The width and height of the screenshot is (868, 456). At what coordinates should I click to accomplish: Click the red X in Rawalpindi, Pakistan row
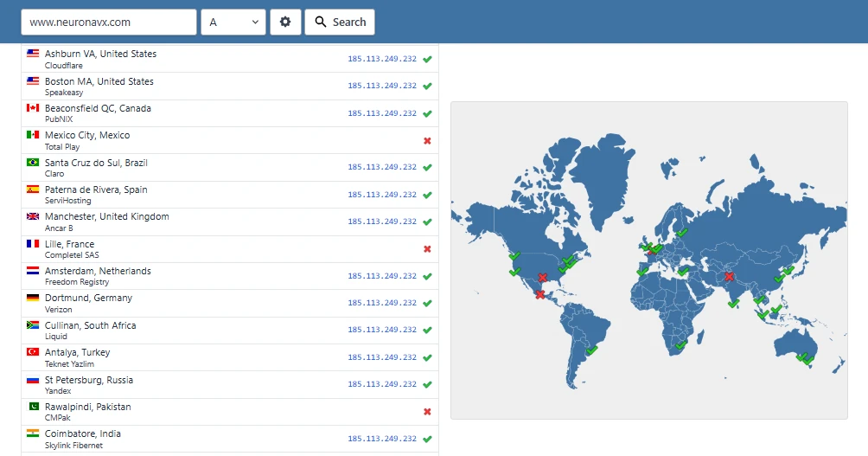point(427,412)
